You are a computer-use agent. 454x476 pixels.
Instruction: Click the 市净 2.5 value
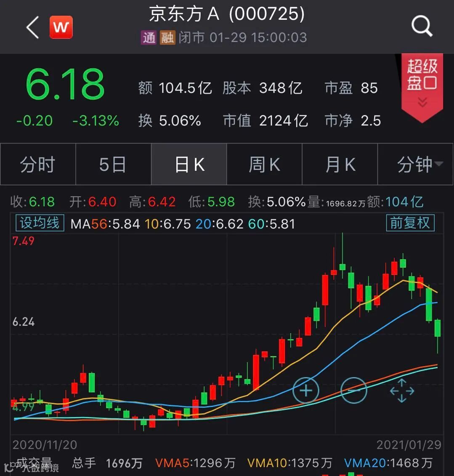[x=353, y=120]
